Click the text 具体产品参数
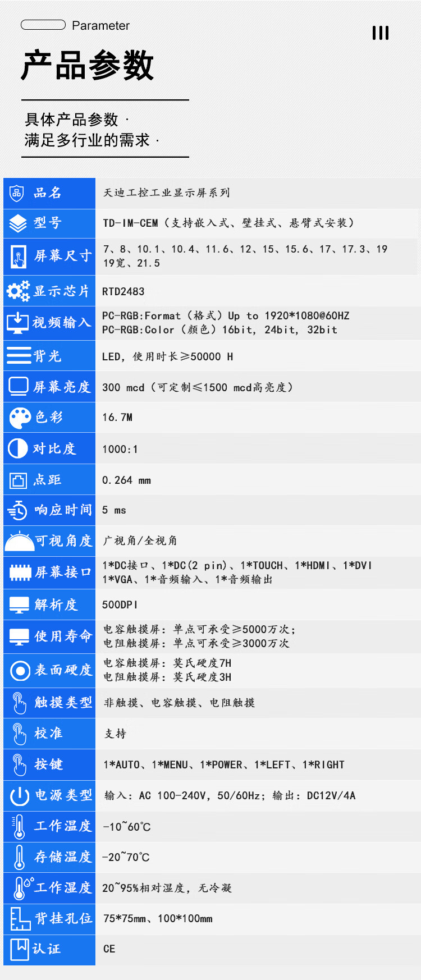 tap(71, 120)
